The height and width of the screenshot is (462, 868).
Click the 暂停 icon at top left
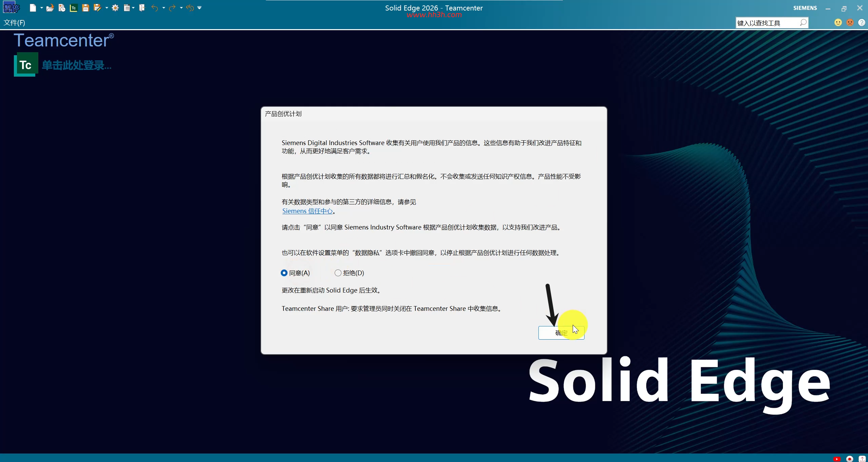[11, 7]
